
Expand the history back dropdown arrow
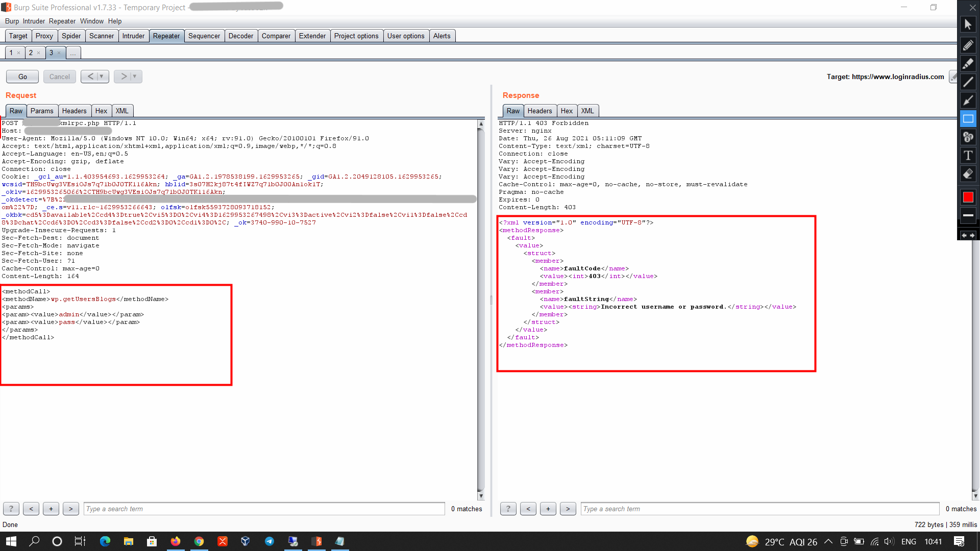tap(102, 77)
